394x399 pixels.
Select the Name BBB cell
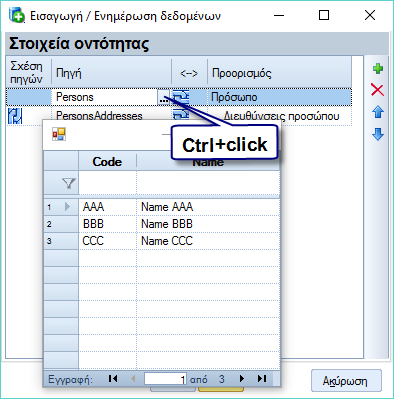pos(208,224)
